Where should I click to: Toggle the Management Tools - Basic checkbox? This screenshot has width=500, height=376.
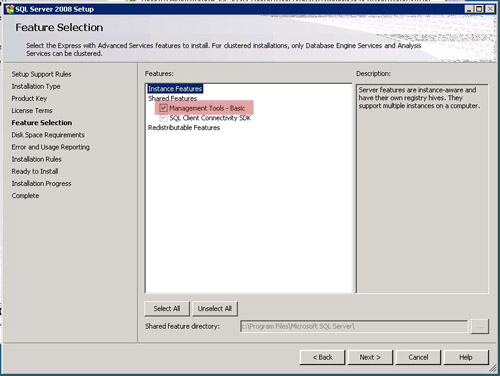coord(163,108)
